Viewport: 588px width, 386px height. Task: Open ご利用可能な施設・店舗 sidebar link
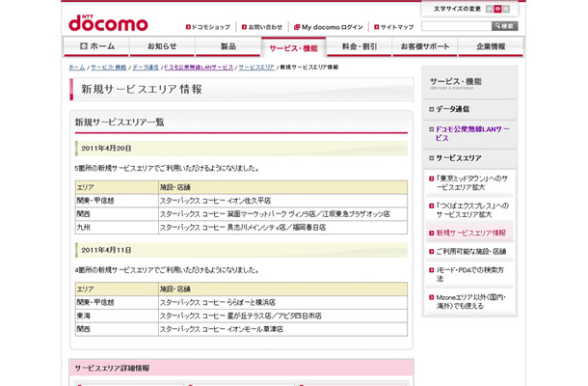click(x=471, y=251)
